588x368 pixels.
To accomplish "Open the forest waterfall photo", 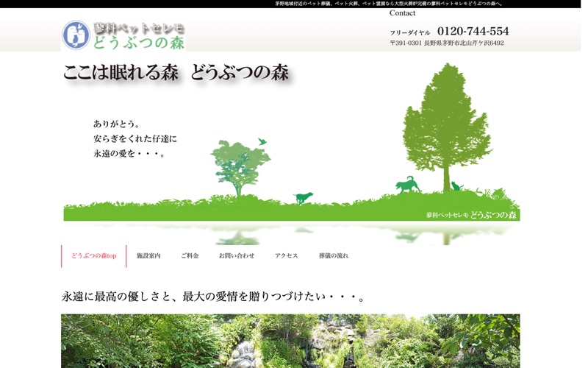I will pyautogui.click(x=290, y=341).
